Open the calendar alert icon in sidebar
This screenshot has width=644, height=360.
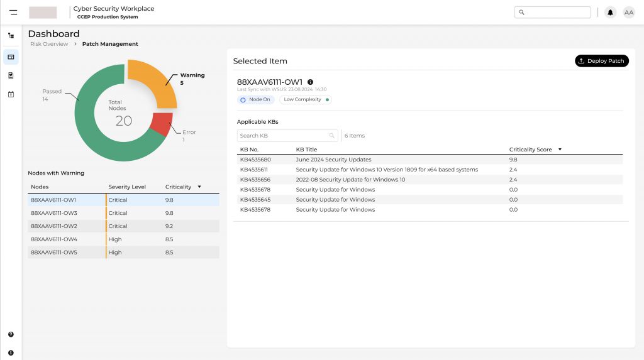[x=11, y=94]
